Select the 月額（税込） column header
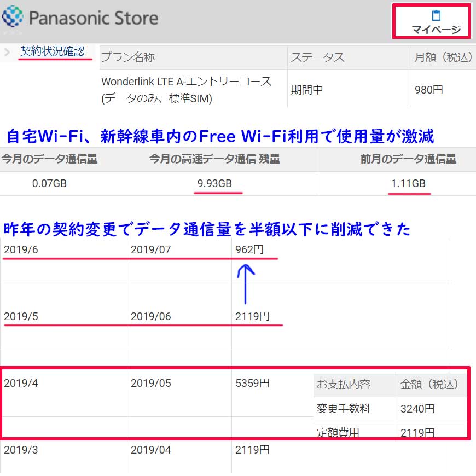The height and width of the screenshot is (476, 476). [x=443, y=57]
